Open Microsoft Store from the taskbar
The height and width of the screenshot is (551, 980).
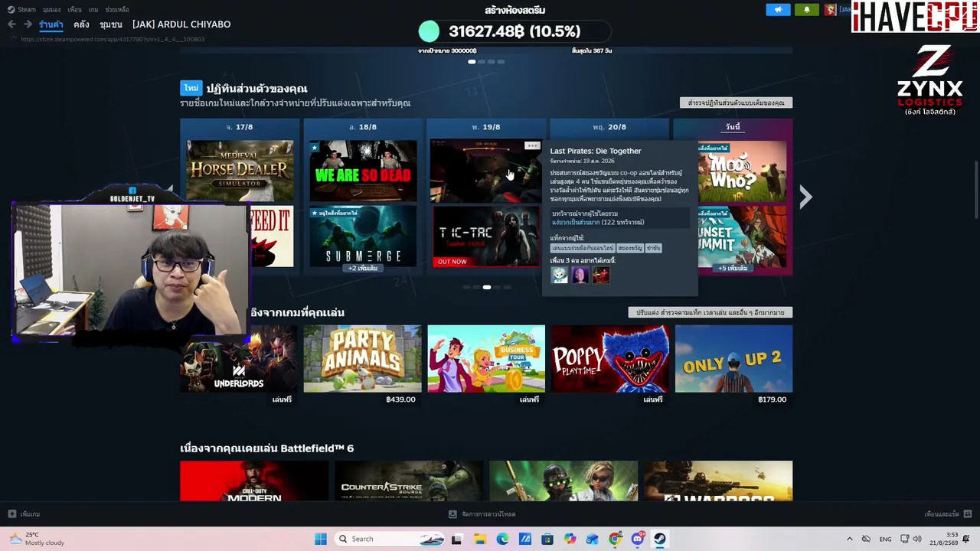547,539
